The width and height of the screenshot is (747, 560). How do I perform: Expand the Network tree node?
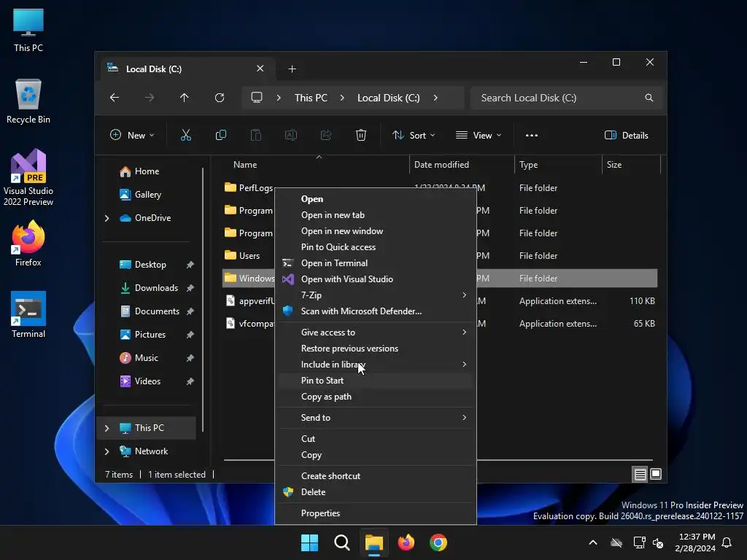107,451
